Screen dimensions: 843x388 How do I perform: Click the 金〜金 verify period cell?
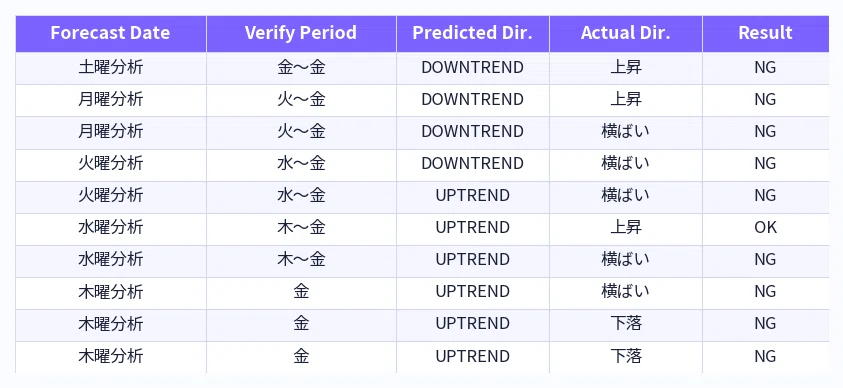301,68
